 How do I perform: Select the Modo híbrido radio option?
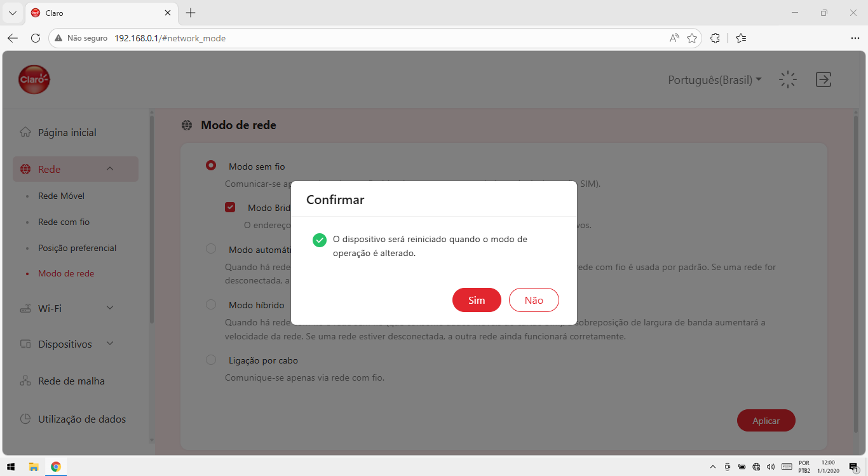[x=211, y=304]
